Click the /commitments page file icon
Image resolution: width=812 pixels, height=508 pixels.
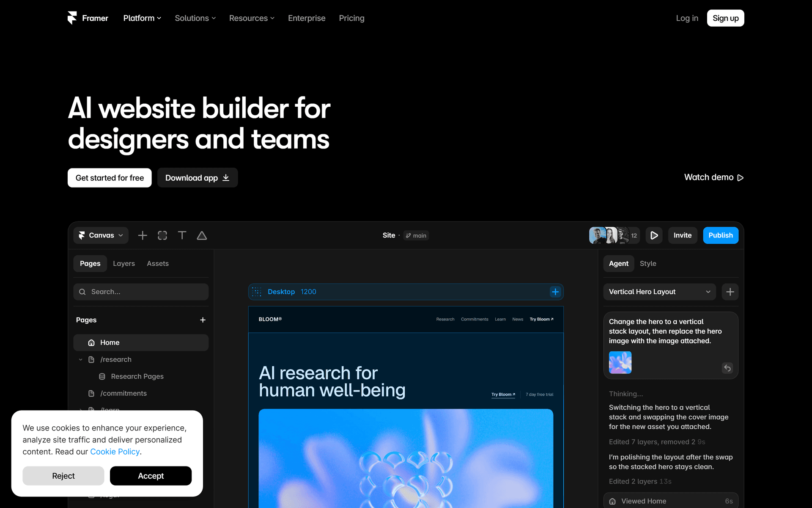(x=91, y=393)
